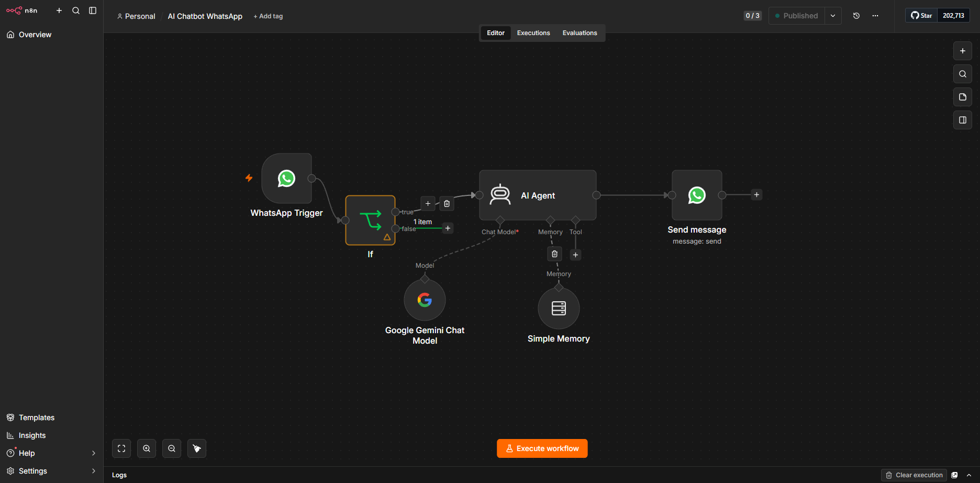Expand the logs panel chevron

[969, 475]
